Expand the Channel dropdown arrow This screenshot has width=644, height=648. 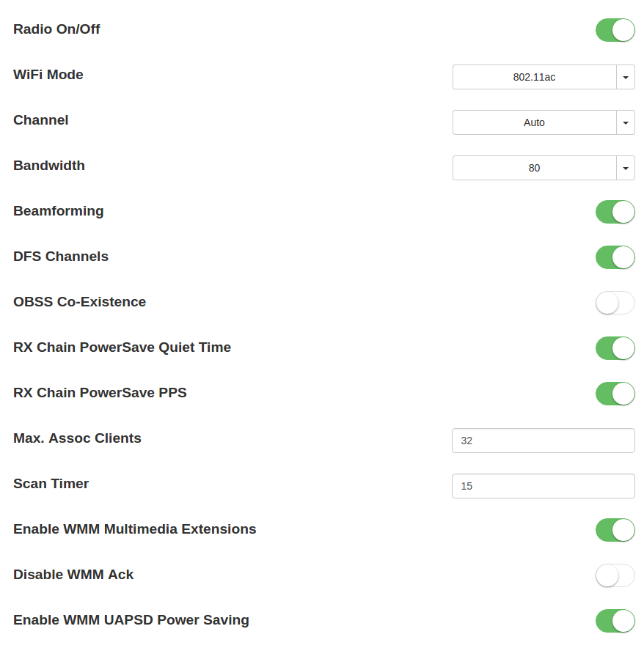626,122
